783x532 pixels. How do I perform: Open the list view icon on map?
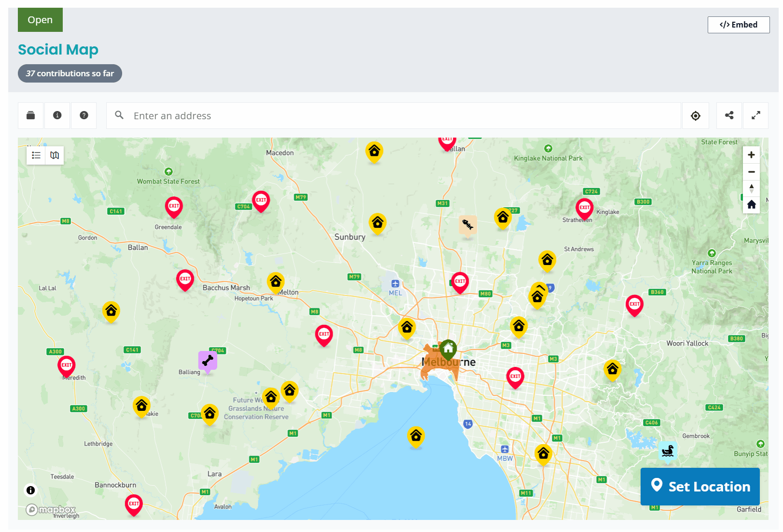coord(36,155)
